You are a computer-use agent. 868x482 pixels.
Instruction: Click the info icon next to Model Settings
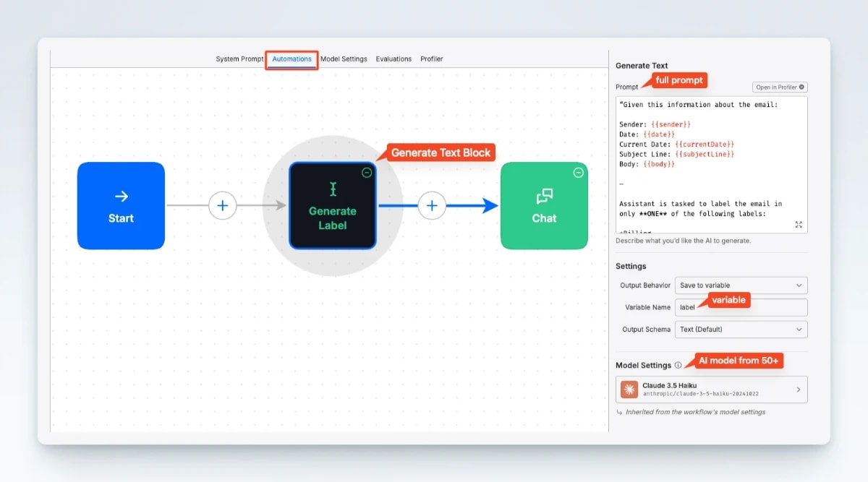pyautogui.click(x=678, y=365)
